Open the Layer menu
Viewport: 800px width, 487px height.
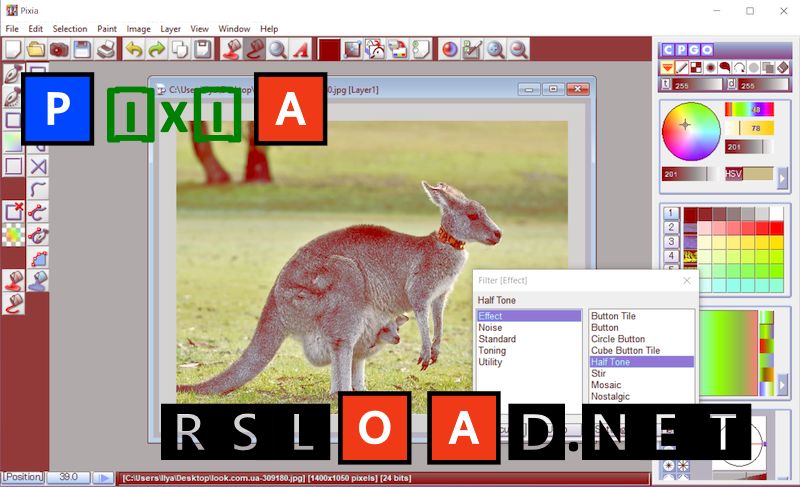point(170,29)
